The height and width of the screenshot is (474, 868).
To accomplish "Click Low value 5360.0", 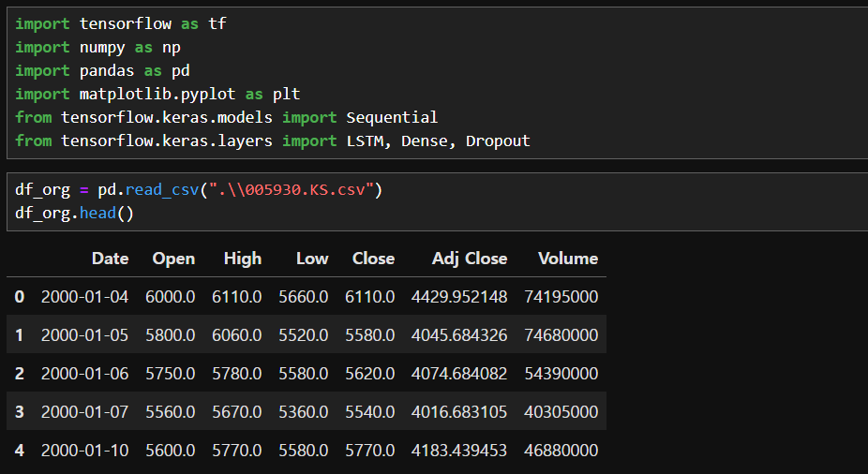I will tap(304, 412).
